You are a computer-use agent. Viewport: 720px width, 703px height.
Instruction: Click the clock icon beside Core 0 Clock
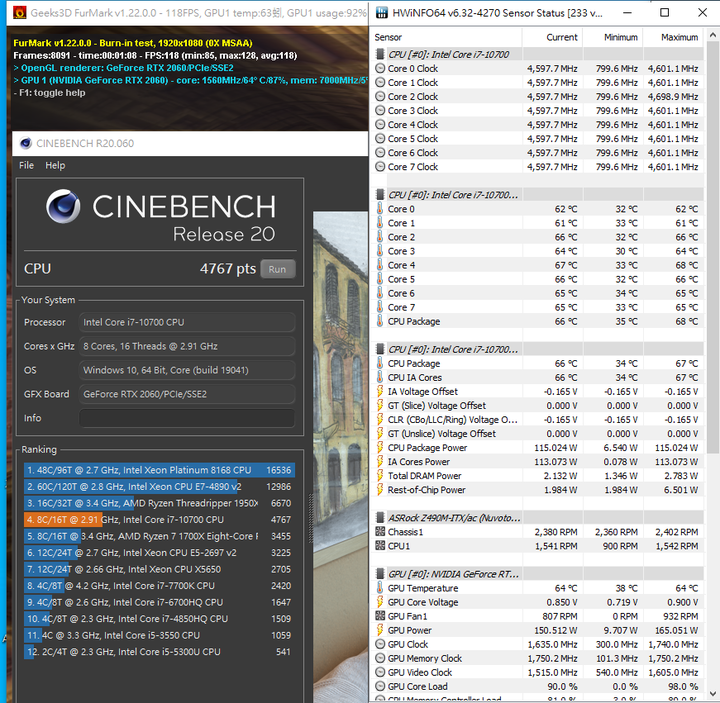pyautogui.click(x=380, y=68)
